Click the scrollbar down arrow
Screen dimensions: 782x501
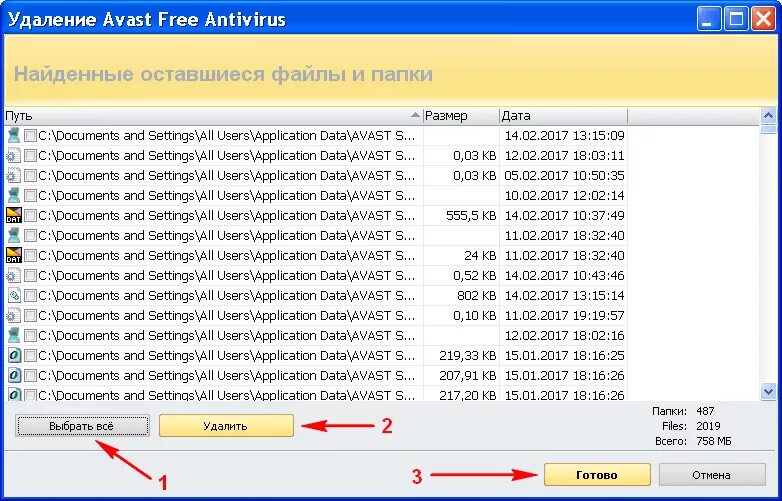[x=769, y=392]
